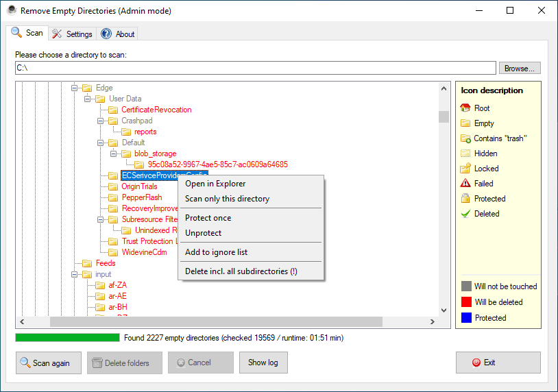Open the Show log button

[263, 363]
